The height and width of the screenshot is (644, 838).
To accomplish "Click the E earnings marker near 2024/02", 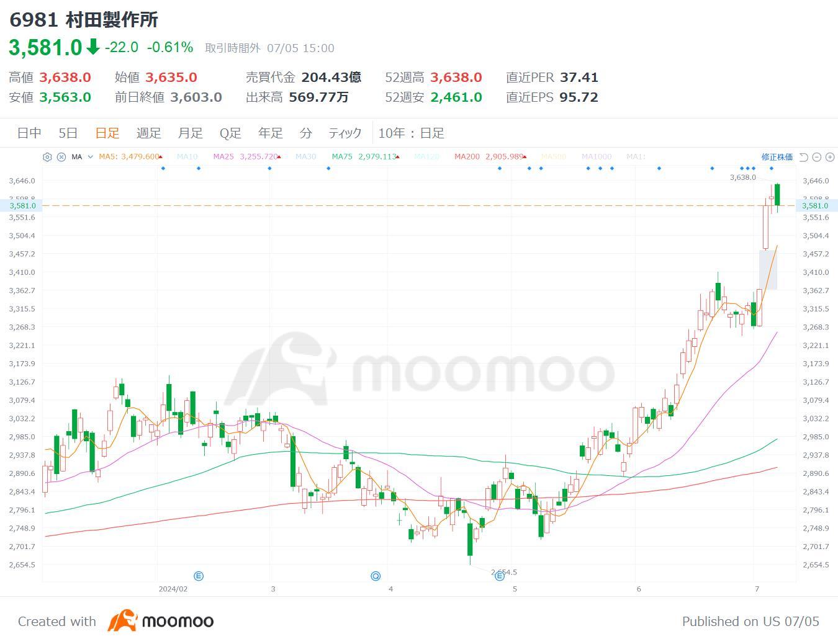I will click(x=199, y=576).
